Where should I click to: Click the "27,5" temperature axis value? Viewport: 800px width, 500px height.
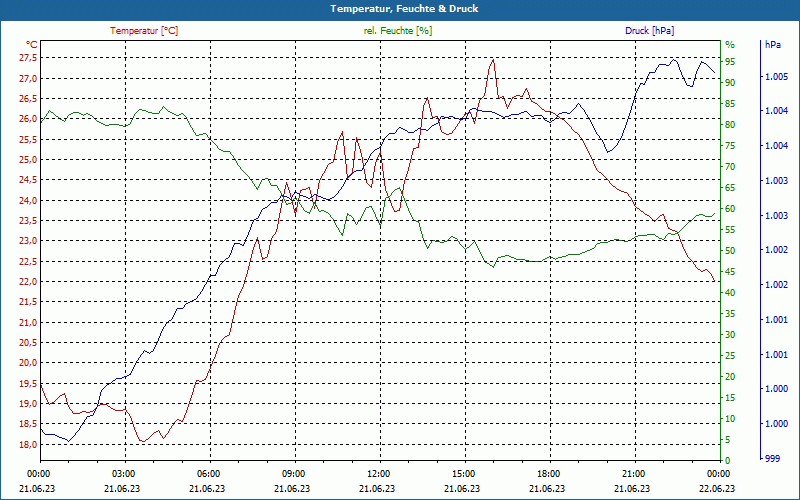[28, 58]
